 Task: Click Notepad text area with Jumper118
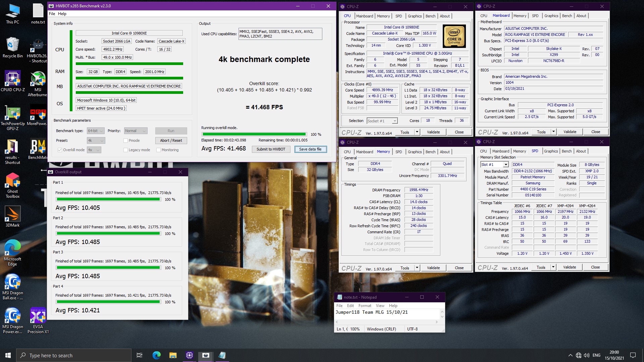[x=387, y=314]
